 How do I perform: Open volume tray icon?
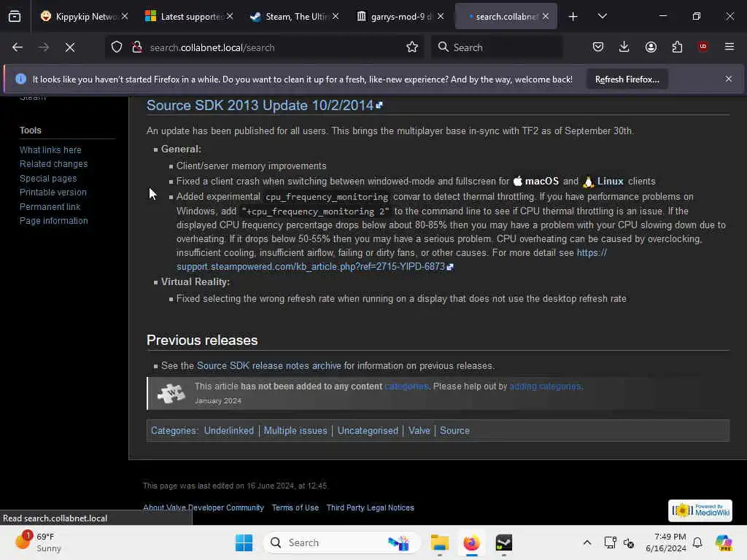pyautogui.click(x=629, y=542)
